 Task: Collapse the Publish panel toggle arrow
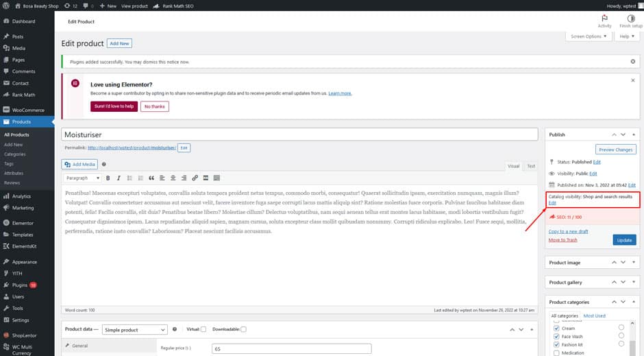(x=634, y=135)
